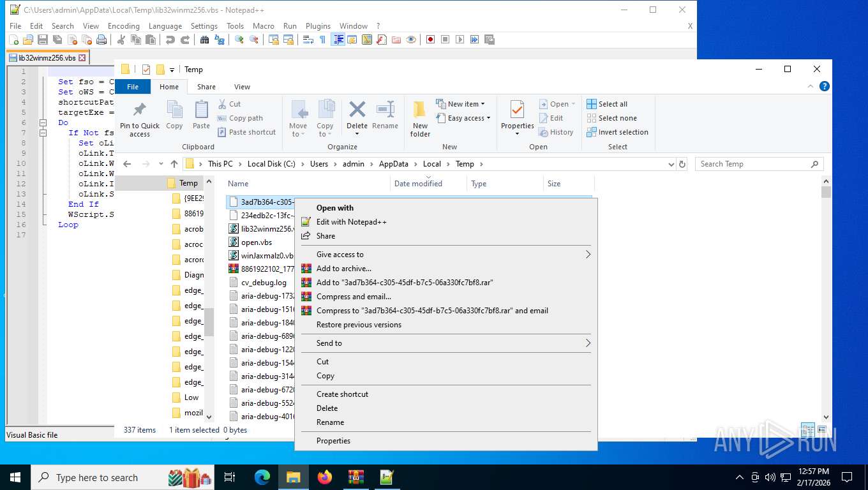Screen dimensions: 868x490
Task: Open the New item dropdown in ribbon
Action: [461, 104]
